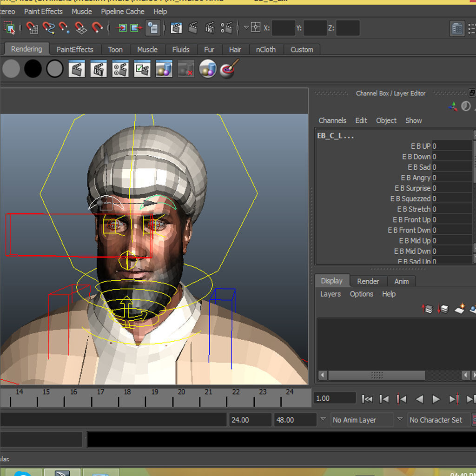This screenshot has width=476, height=476.
Task: Click the render settings shelf icon
Action: click(120, 69)
